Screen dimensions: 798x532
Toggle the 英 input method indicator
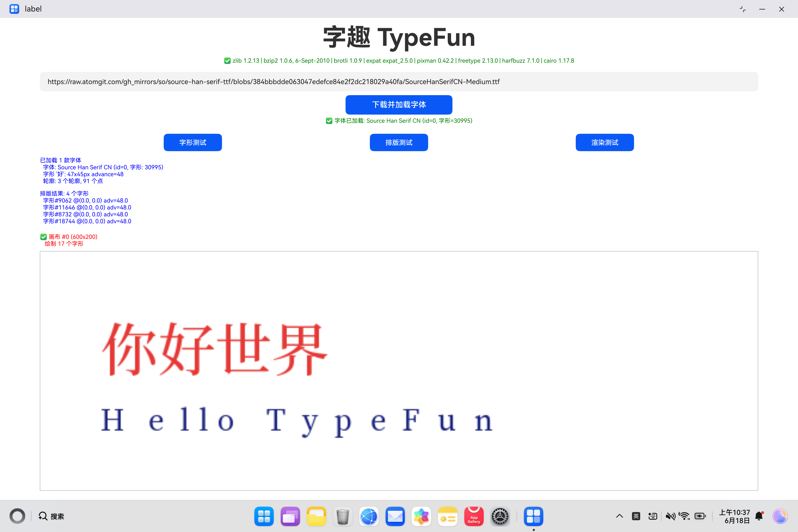click(636, 516)
